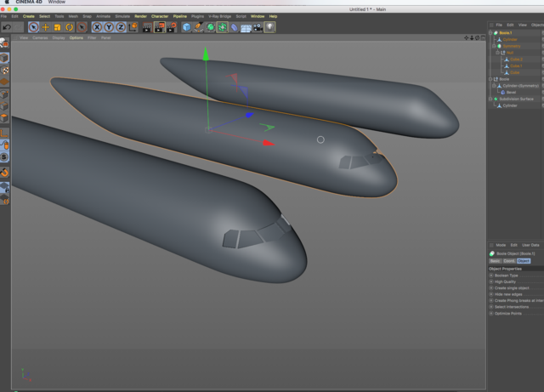Switch to Polygons mode

pyautogui.click(x=4, y=118)
